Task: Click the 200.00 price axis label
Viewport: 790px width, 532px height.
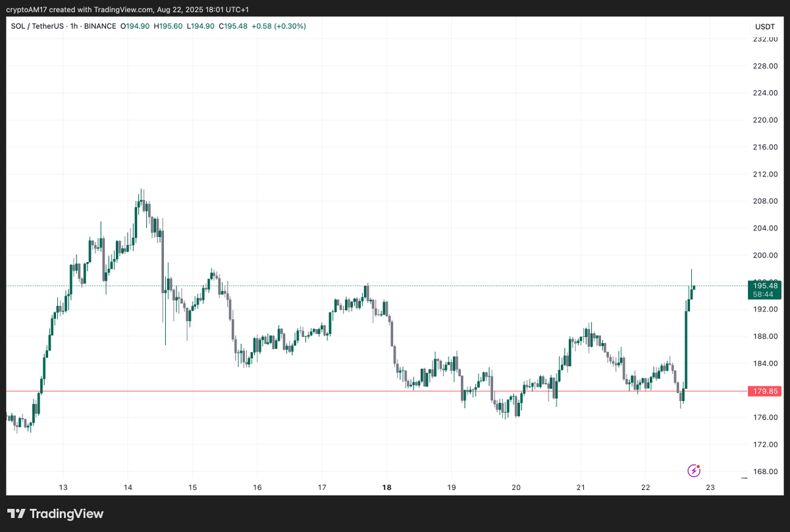Action: [764, 255]
